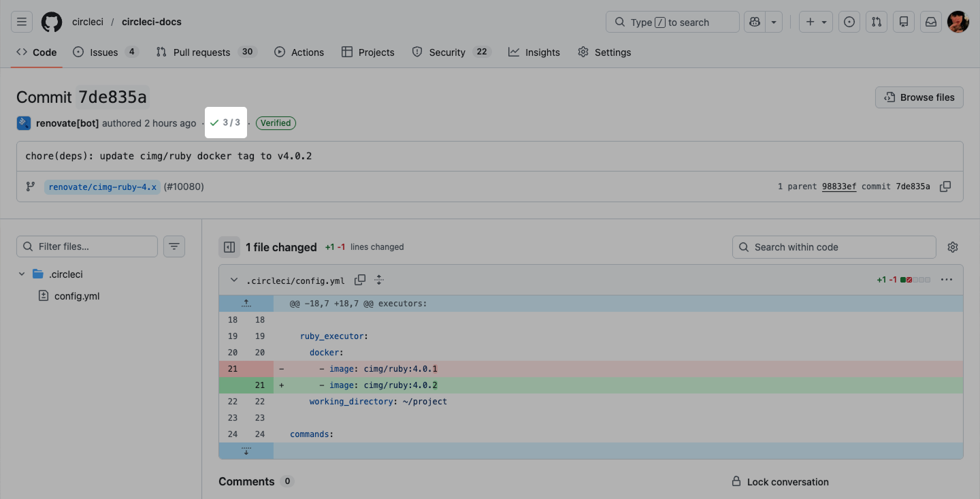The width and height of the screenshot is (980, 499).
Task: Open the 3/3 checks status popup
Action: coord(225,123)
